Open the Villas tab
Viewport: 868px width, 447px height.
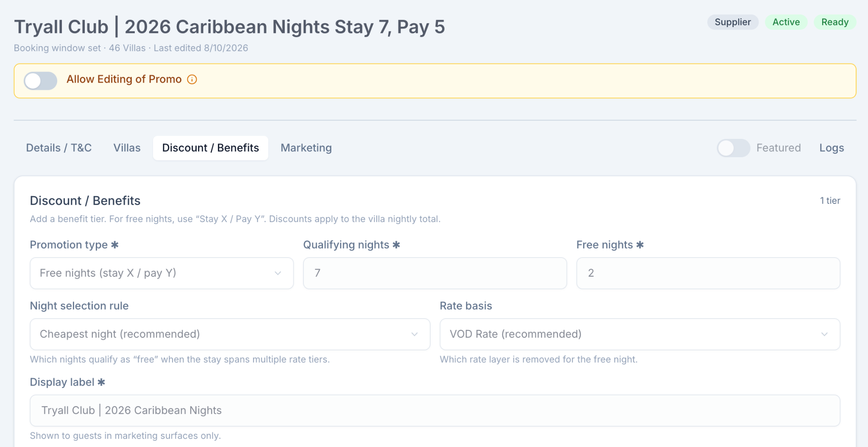(x=127, y=148)
